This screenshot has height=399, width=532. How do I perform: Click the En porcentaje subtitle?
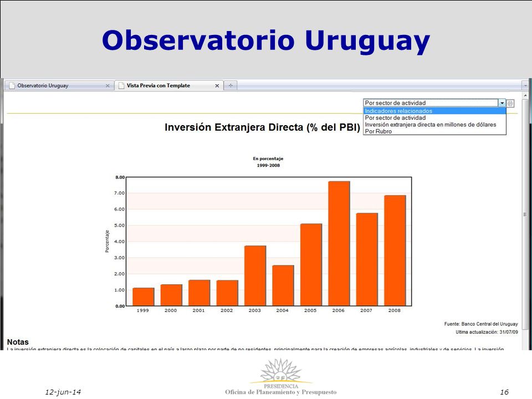pyautogui.click(x=268, y=158)
